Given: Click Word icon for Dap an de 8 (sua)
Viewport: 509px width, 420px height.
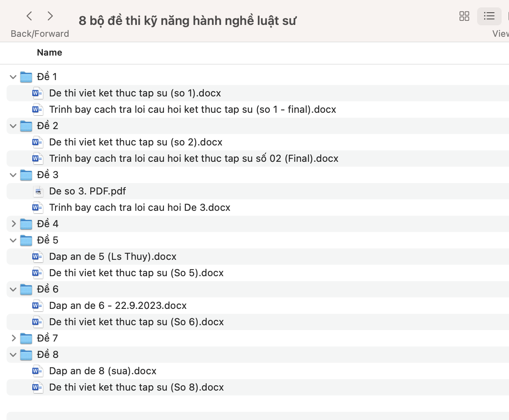Looking at the screenshot, I should point(38,371).
